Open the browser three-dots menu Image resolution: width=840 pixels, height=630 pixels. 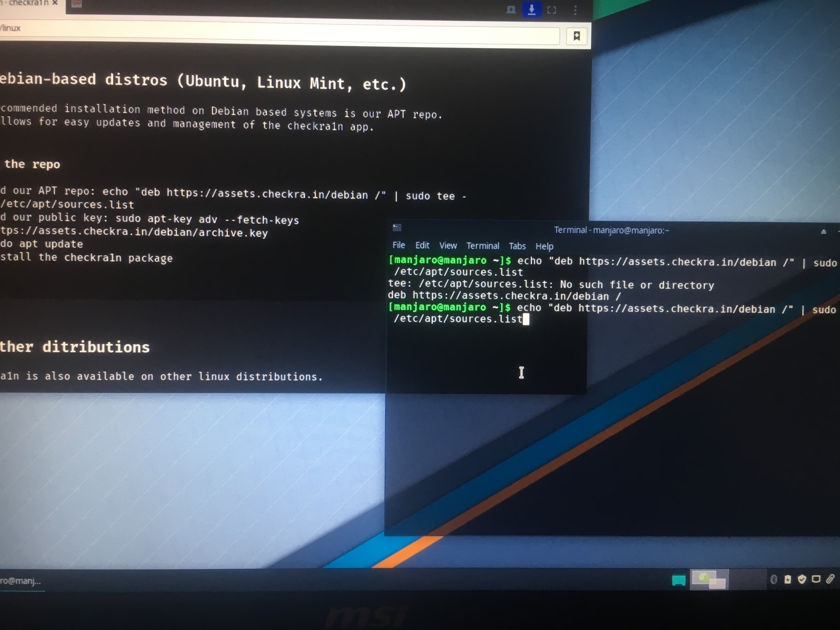575,10
